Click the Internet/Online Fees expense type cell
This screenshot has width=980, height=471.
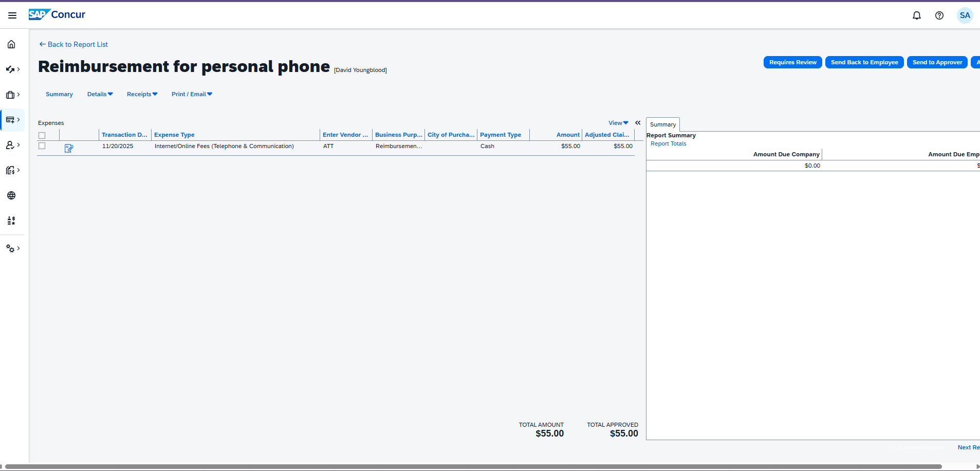[224, 146]
